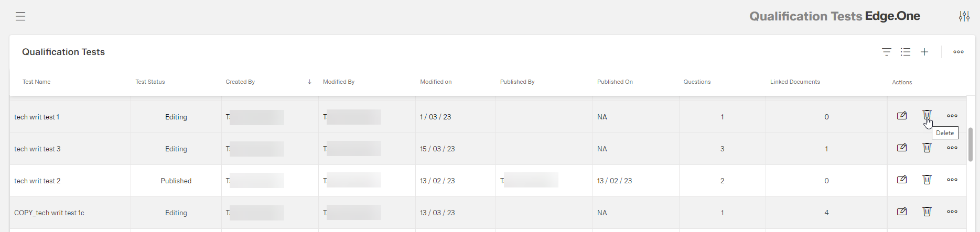Viewport: 980px width, 232px height.
Task: Sort by the Modified on column header
Action: click(x=436, y=82)
